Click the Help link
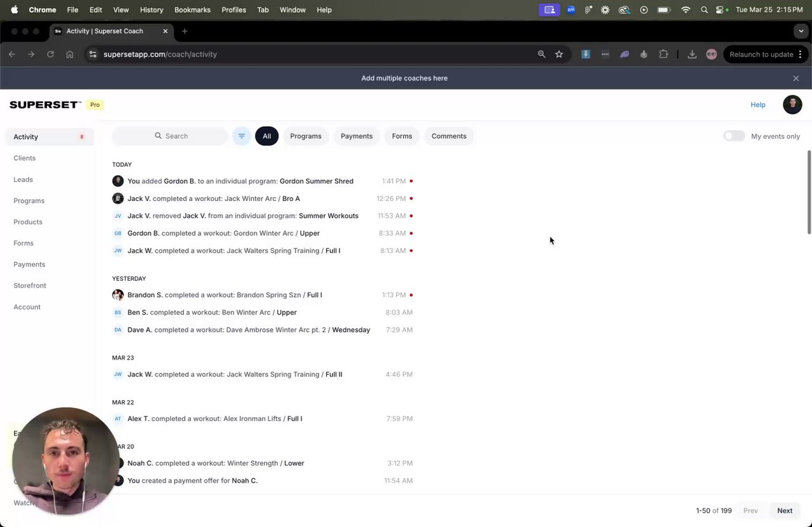 pos(758,105)
